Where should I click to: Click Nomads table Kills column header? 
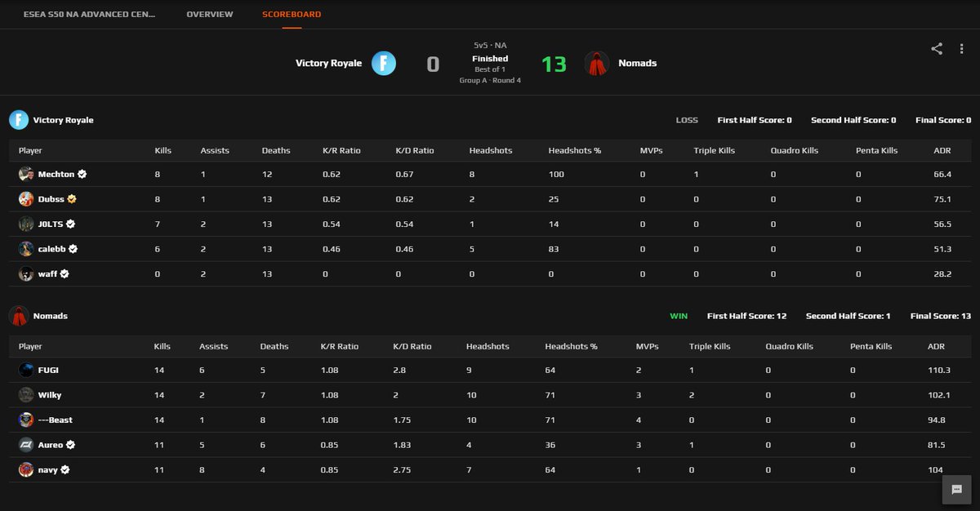pos(163,346)
